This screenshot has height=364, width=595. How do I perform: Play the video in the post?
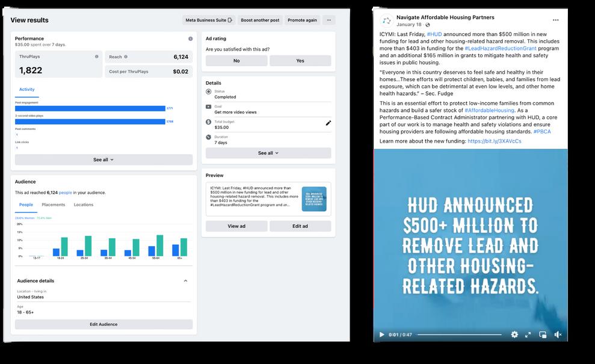point(382,335)
